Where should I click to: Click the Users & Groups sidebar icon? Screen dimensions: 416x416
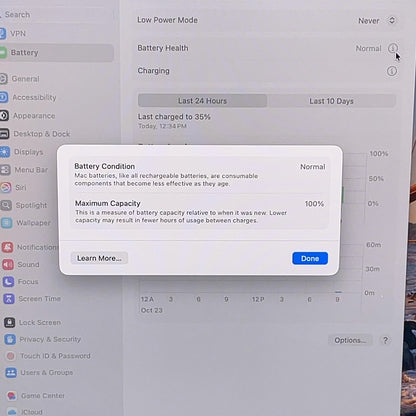tap(11, 373)
